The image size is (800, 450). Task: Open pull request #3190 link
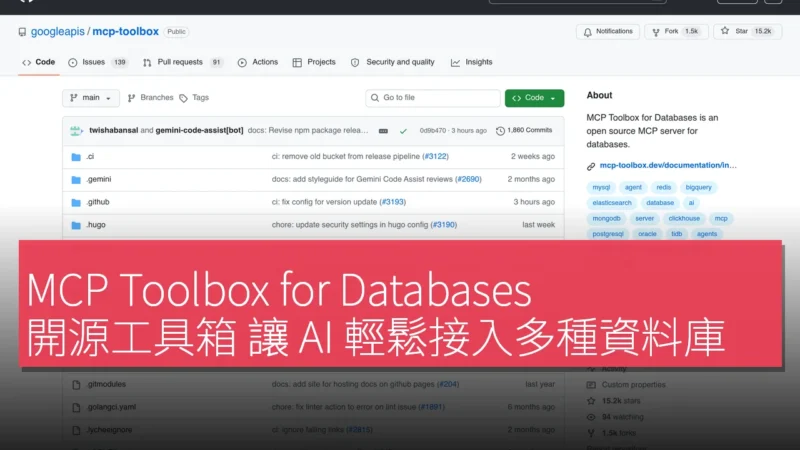click(x=443, y=225)
